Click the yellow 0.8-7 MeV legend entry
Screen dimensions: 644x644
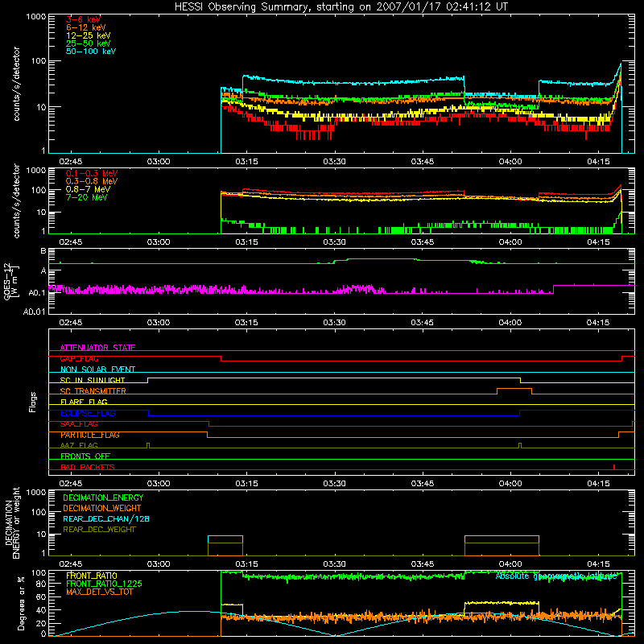tap(88, 189)
